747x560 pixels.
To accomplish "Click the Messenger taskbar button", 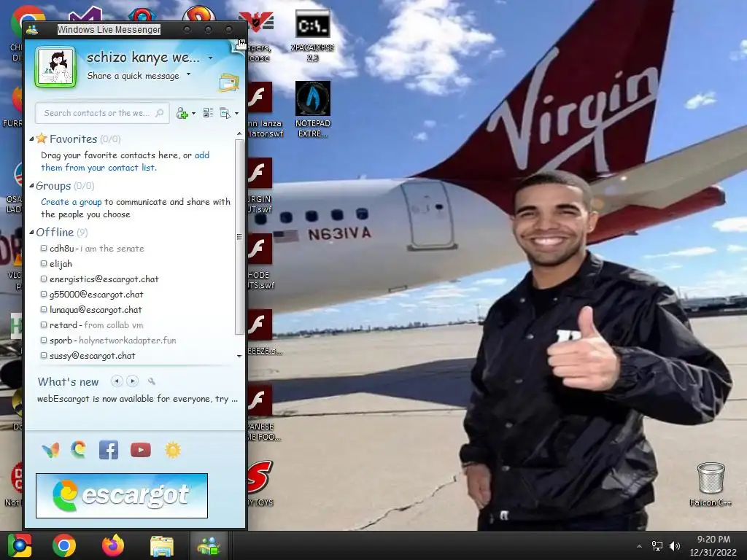I will 209,545.
